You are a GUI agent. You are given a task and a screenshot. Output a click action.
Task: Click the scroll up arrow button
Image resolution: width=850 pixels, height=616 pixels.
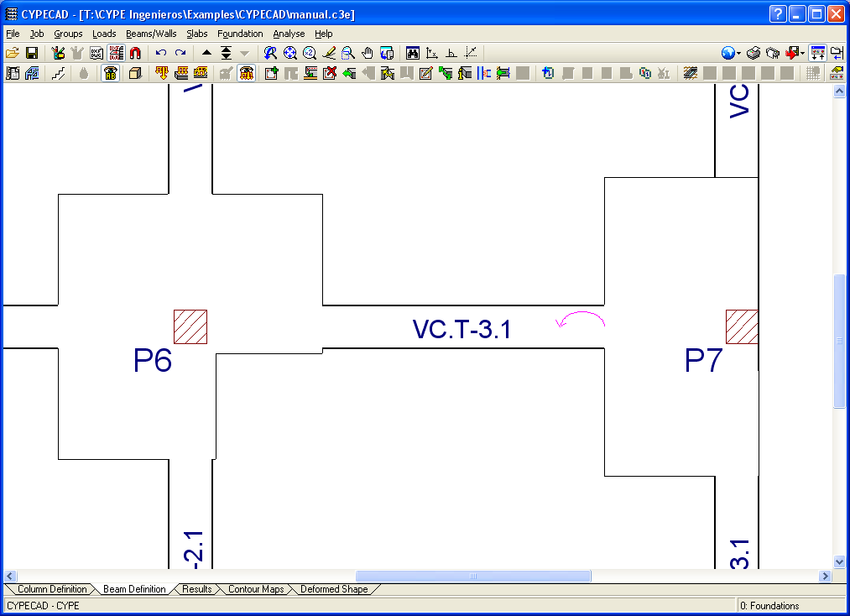pyautogui.click(x=839, y=91)
